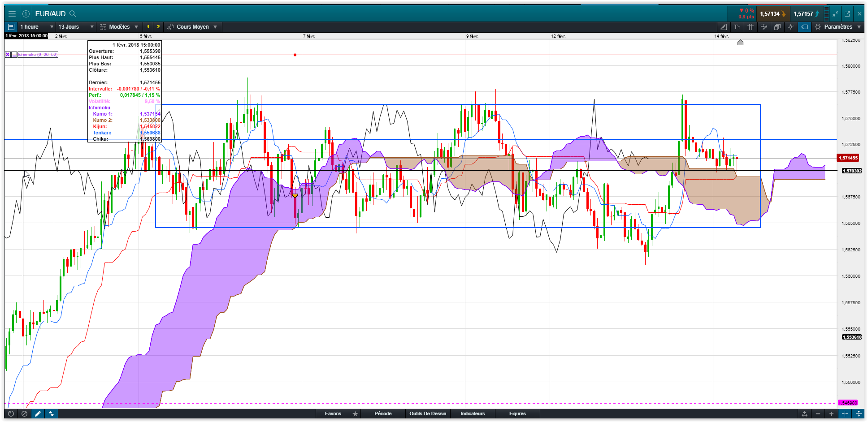Viewport: 868px width, 422px height.
Task: Select the 1,570302 crosshair price label
Action: click(x=851, y=171)
